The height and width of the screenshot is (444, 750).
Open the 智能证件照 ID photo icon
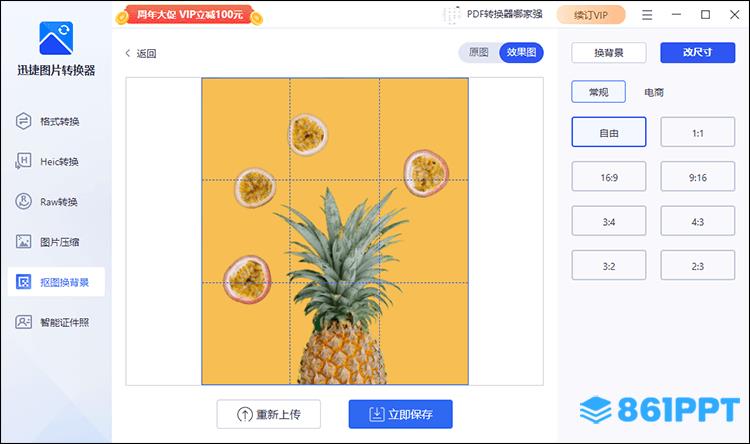click(23, 322)
